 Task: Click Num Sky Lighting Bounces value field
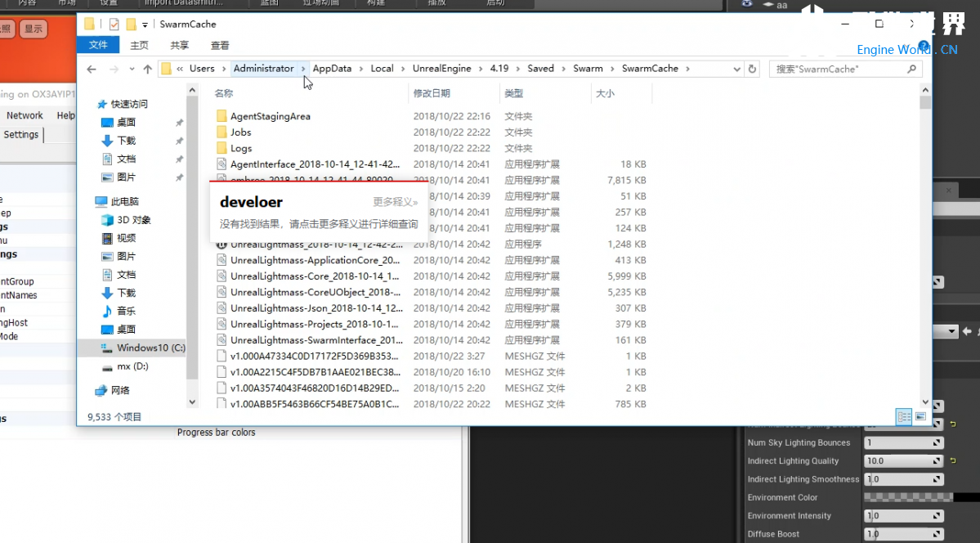[904, 442]
